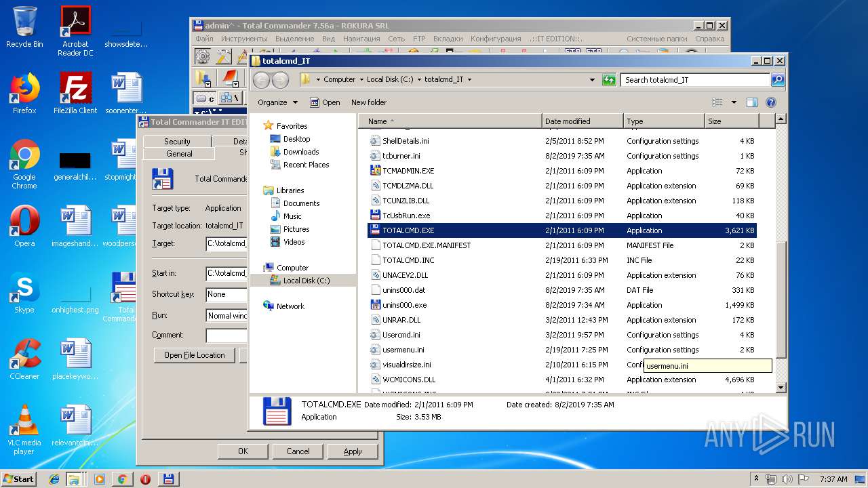This screenshot has width=868, height=488.
Task: Open the Справка menu
Action: click(x=710, y=39)
